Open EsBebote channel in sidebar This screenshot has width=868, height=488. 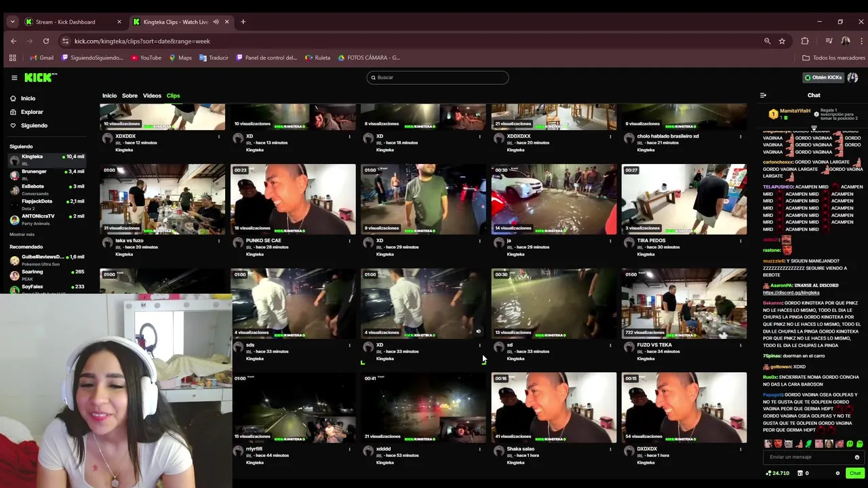click(47, 189)
